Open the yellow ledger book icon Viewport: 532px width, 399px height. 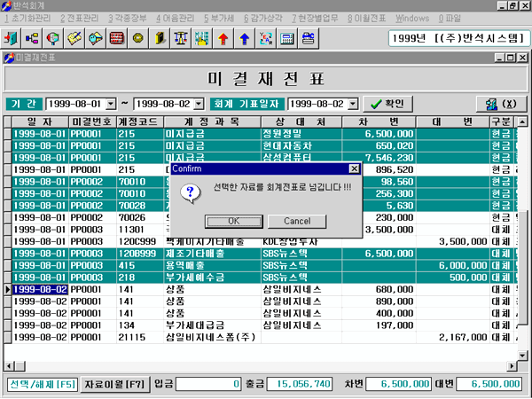point(160,38)
